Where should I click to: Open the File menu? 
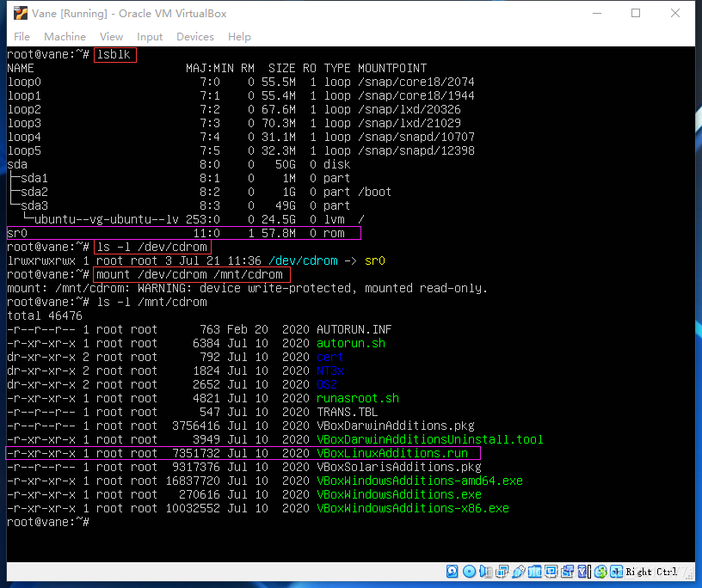pyautogui.click(x=22, y=37)
